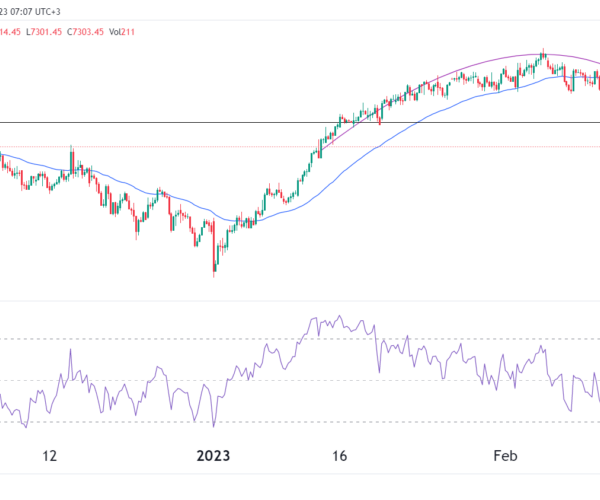The image size is (600, 500).
Task: Click the 'Feb' label on time axis
Action: (506, 456)
